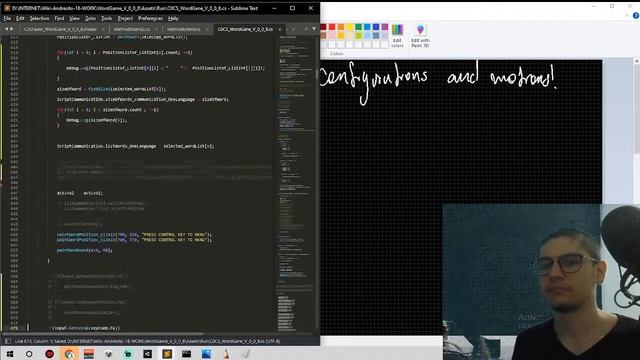Open Edit colors in Paint
Screen dimensions: 640x360
coord(397,36)
